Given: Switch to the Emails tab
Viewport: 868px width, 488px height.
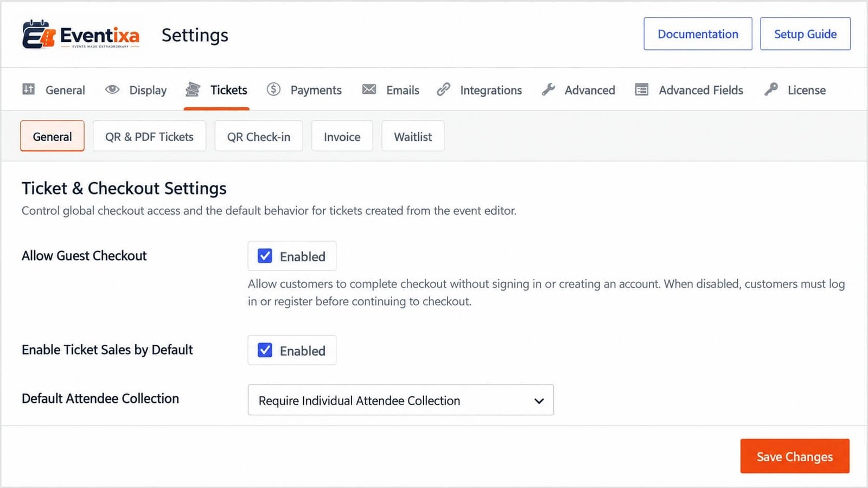Looking at the screenshot, I should [x=391, y=90].
